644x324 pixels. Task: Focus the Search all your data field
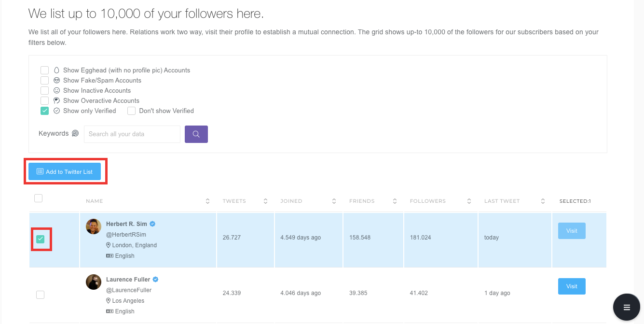[x=132, y=134]
